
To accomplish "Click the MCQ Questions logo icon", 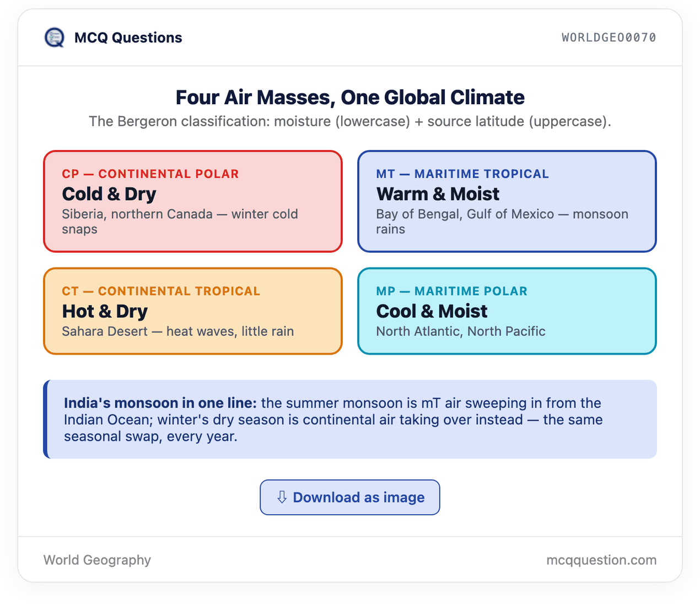I will click(54, 38).
